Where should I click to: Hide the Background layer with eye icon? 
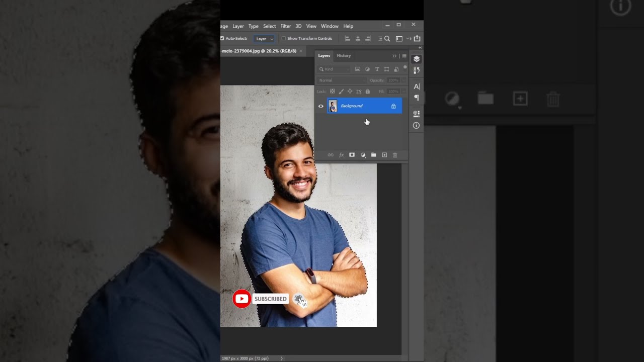[320, 106]
